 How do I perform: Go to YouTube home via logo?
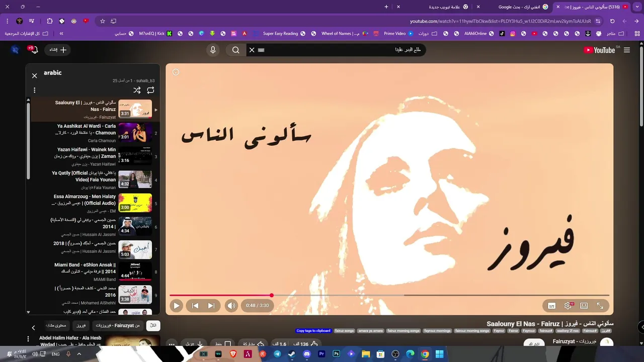(x=600, y=50)
